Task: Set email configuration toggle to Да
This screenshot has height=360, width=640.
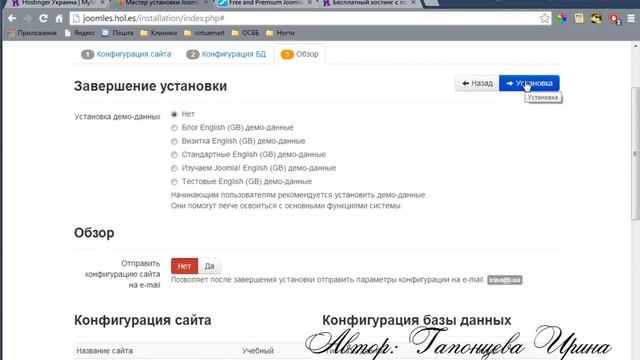Action: click(x=209, y=266)
